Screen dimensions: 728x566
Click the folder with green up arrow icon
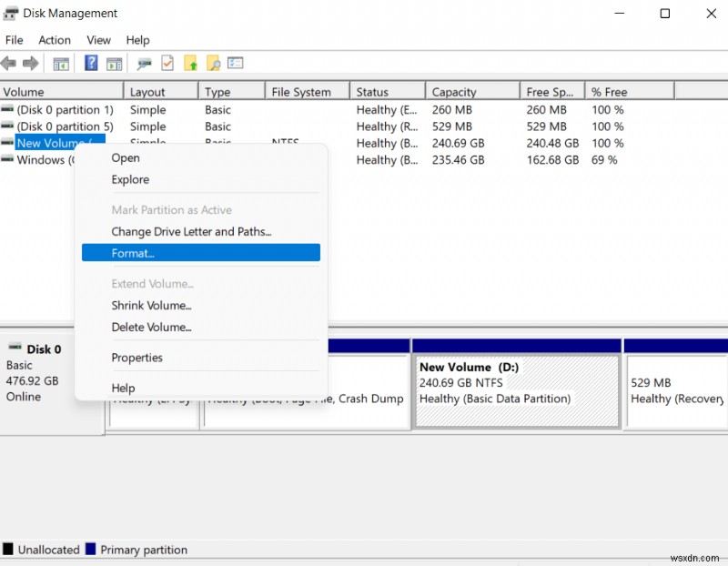point(193,63)
